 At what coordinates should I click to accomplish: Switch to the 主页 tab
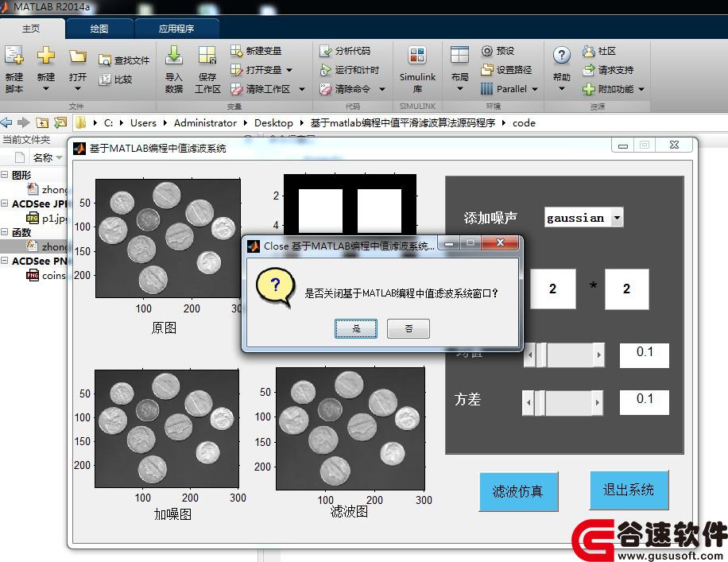[31, 29]
